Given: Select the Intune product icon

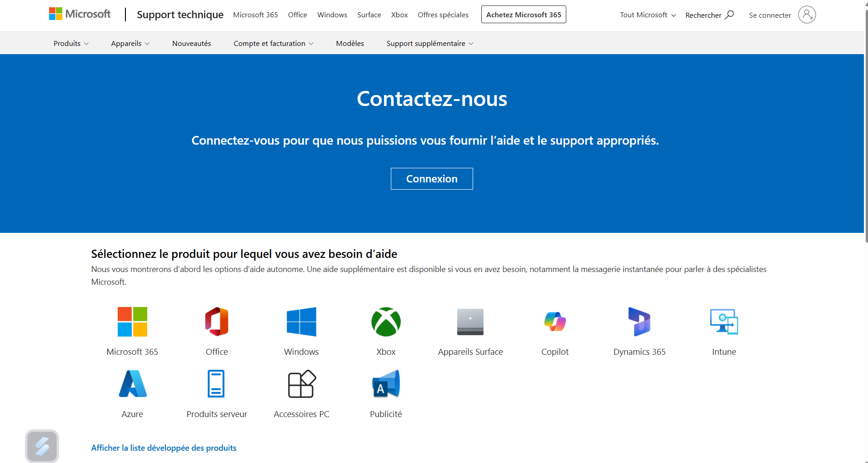Looking at the screenshot, I should 724,322.
